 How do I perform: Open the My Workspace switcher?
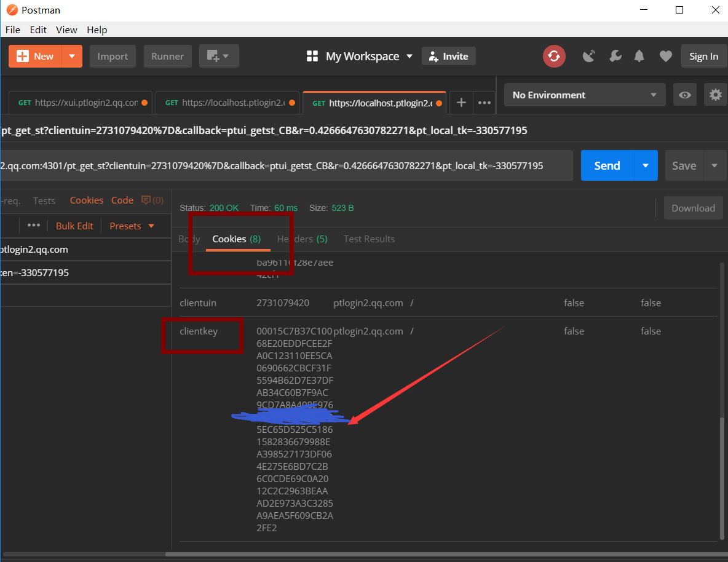coord(359,56)
